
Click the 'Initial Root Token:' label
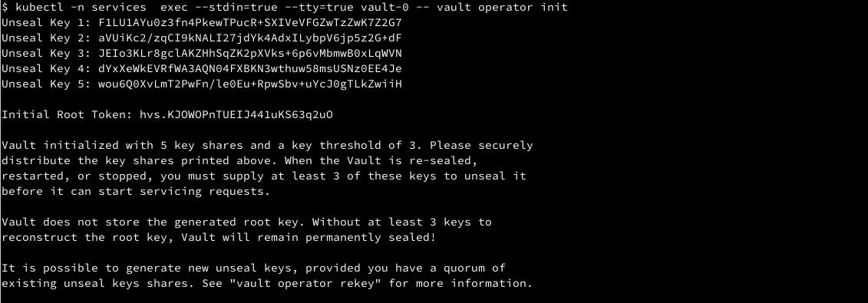coord(68,115)
